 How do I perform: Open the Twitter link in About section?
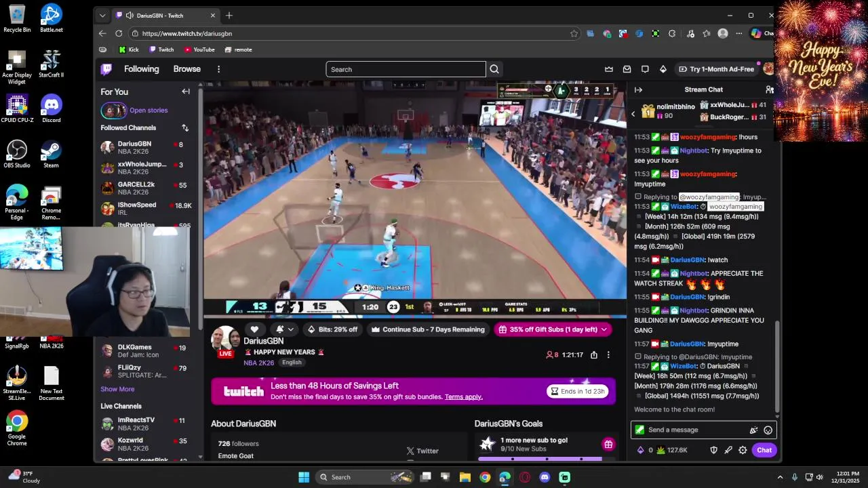point(422,451)
